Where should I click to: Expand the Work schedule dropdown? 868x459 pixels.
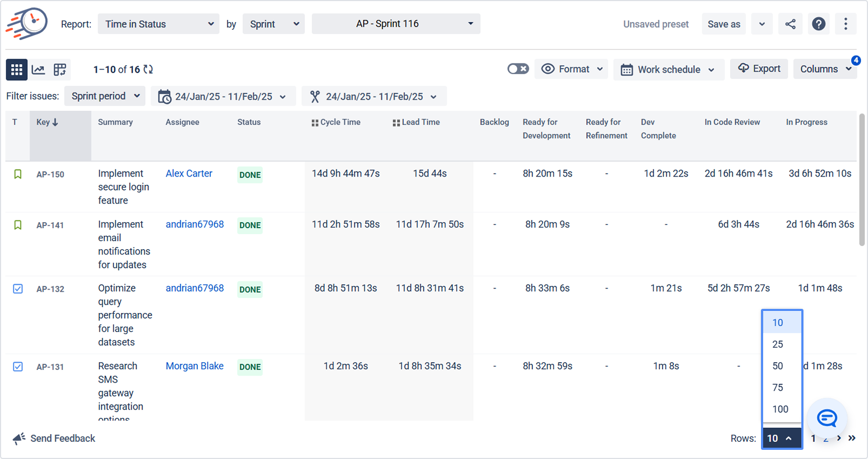click(668, 69)
